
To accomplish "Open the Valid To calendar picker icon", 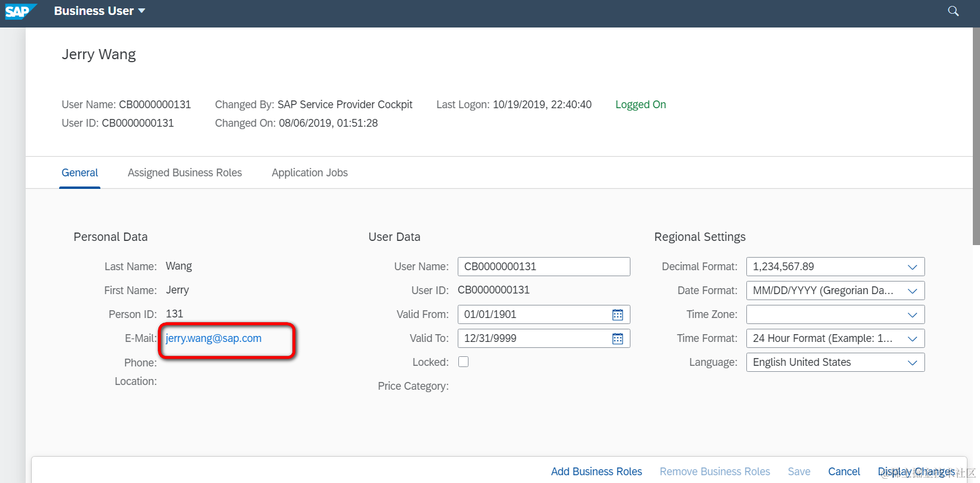I will 618,338.
